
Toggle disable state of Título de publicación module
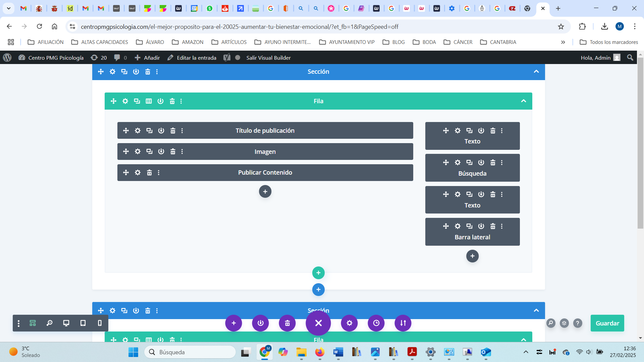pos(161,131)
